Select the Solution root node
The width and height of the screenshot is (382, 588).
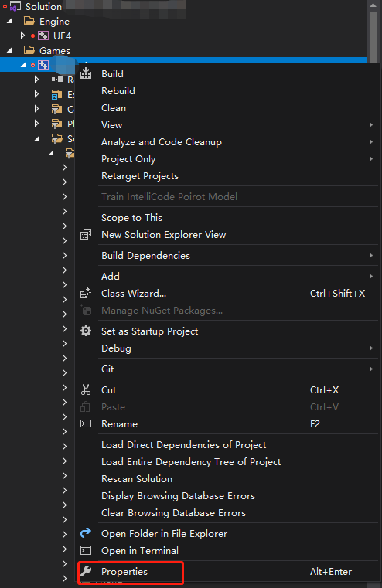(43, 6)
